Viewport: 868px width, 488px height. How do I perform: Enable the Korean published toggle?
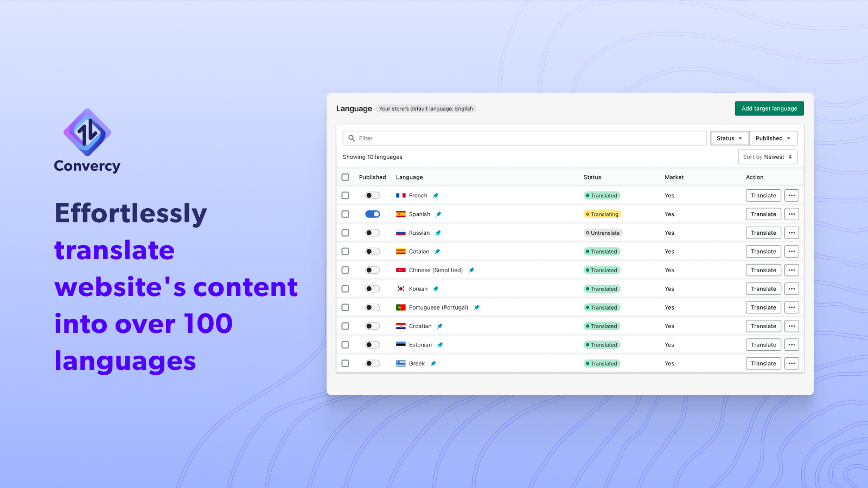click(372, 289)
